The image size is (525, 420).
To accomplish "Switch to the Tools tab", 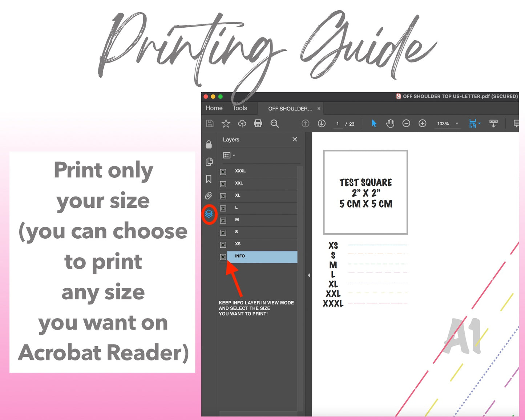I will click(x=240, y=108).
